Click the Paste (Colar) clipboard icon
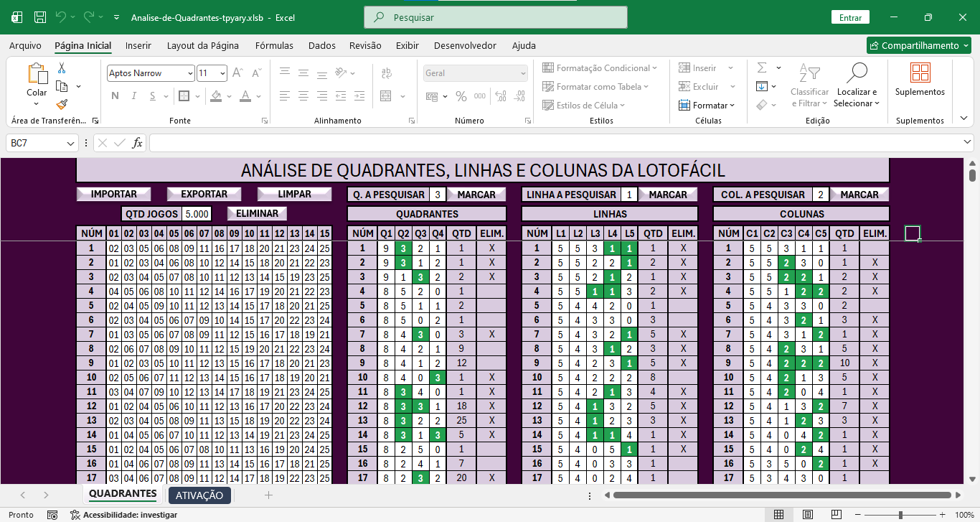Viewport: 980px width, 522px height. click(x=37, y=74)
